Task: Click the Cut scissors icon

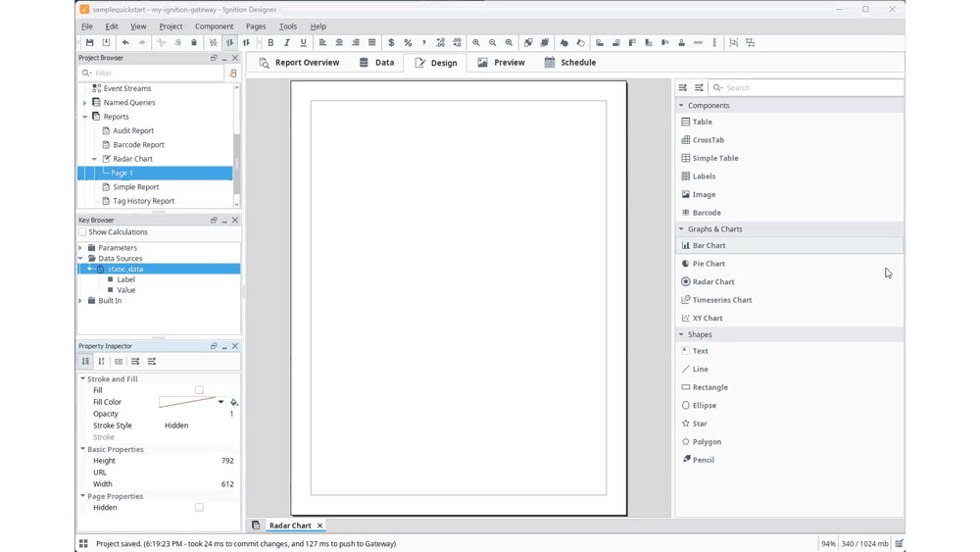Action: click(162, 42)
